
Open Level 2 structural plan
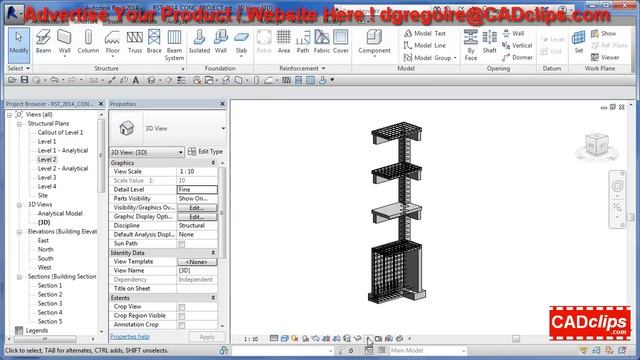click(x=47, y=160)
